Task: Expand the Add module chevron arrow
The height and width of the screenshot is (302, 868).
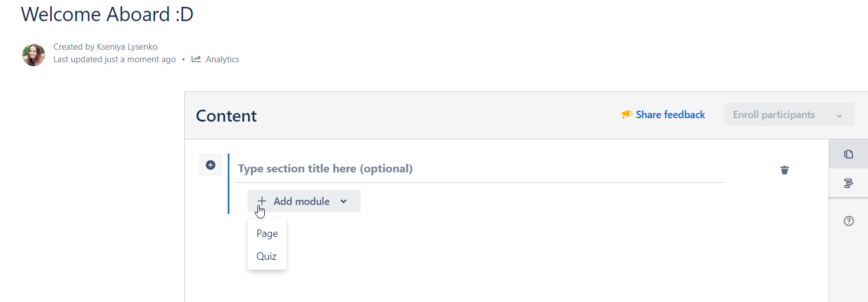Action: (x=344, y=201)
